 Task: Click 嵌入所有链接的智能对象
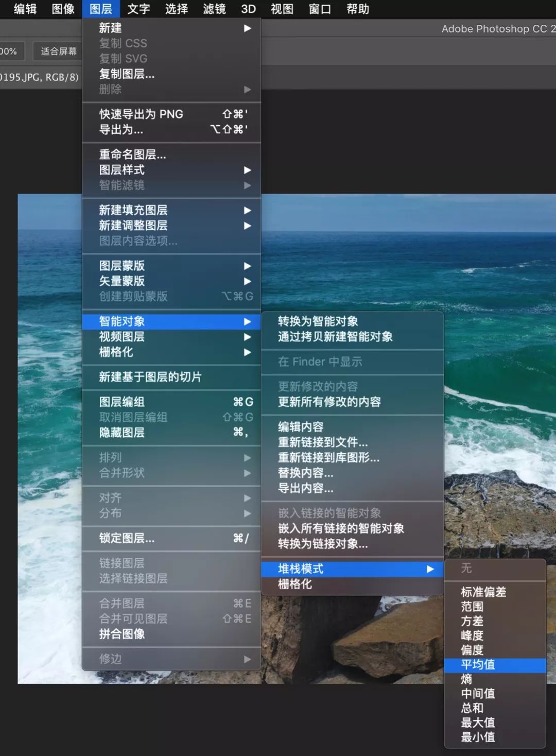click(x=341, y=528)
